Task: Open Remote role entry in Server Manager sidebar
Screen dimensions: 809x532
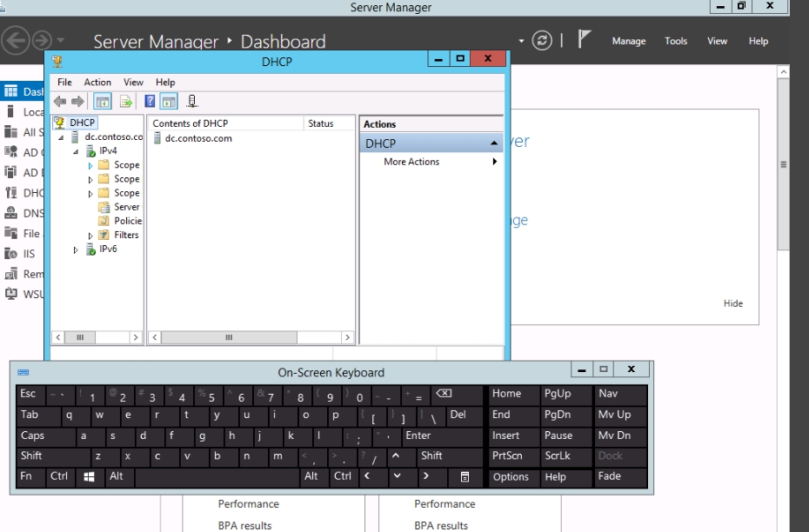Action: click(x=23, y=274)
